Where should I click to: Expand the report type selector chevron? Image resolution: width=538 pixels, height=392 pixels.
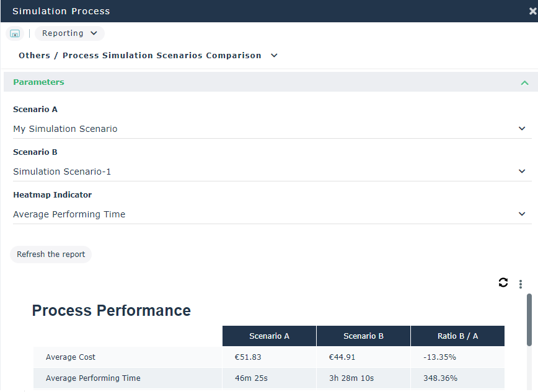pyautogui.click(x=275, y=56)
